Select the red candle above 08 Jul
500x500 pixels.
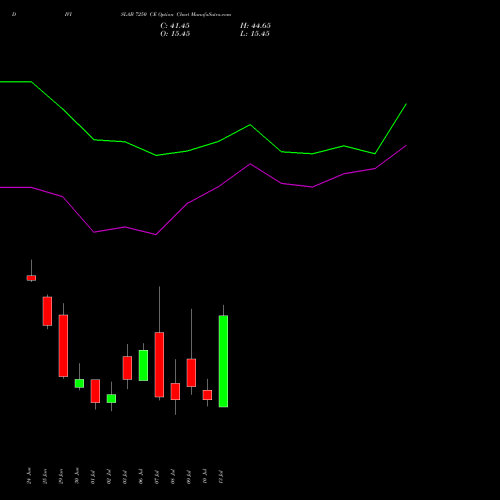175,391
